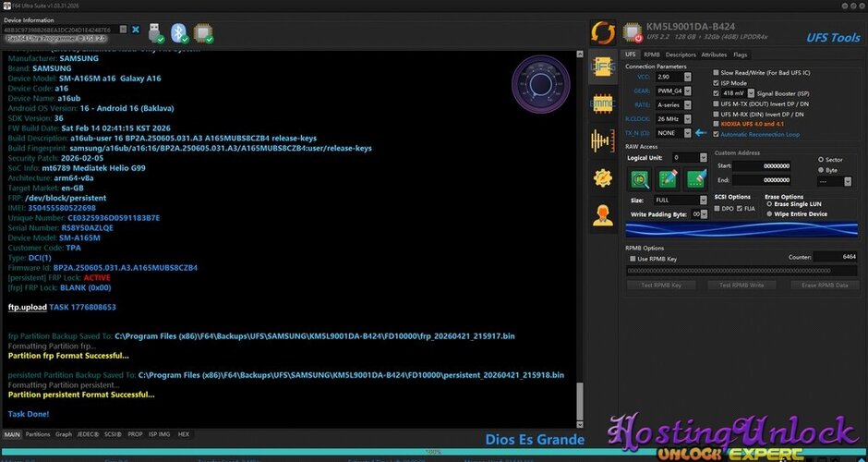This screenshot has width=868, height=462.
Task: Click the ftp.upload link in log
Action: 27,307
